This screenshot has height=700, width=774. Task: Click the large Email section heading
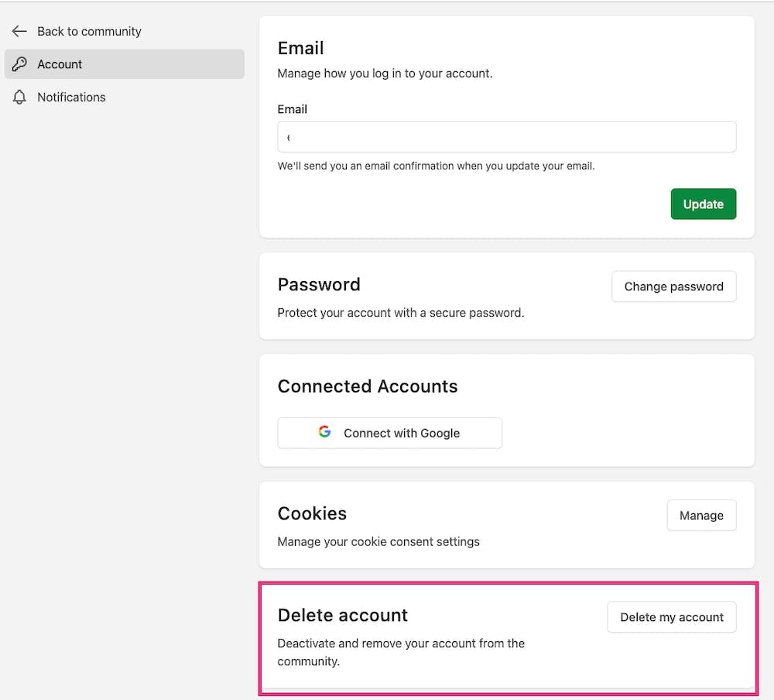tap(300, 48)
